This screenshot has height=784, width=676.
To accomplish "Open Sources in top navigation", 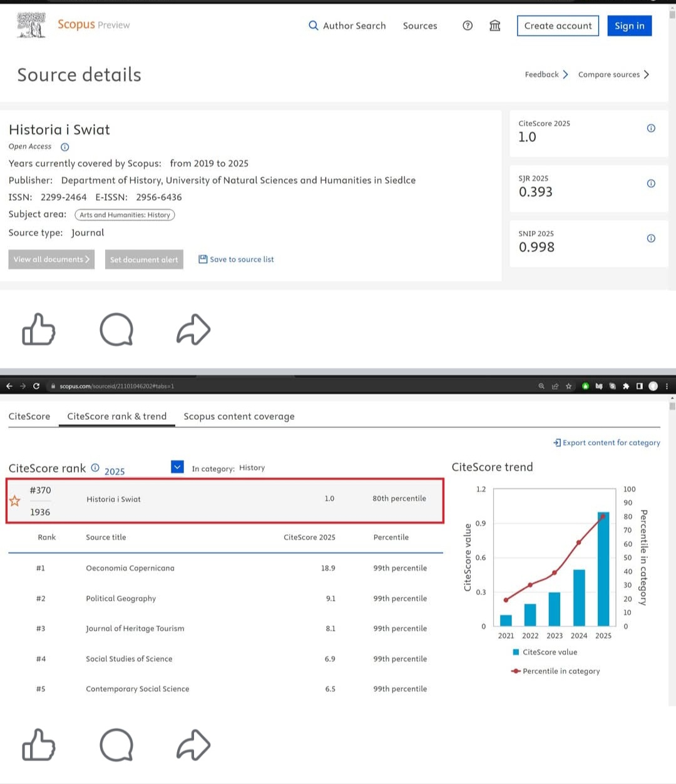I will pos(420,26).
